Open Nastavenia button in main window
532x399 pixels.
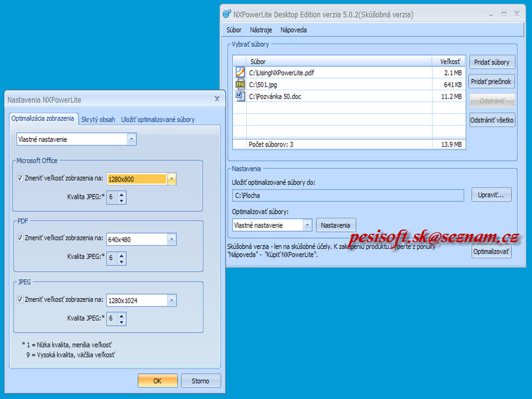point(336,225)
